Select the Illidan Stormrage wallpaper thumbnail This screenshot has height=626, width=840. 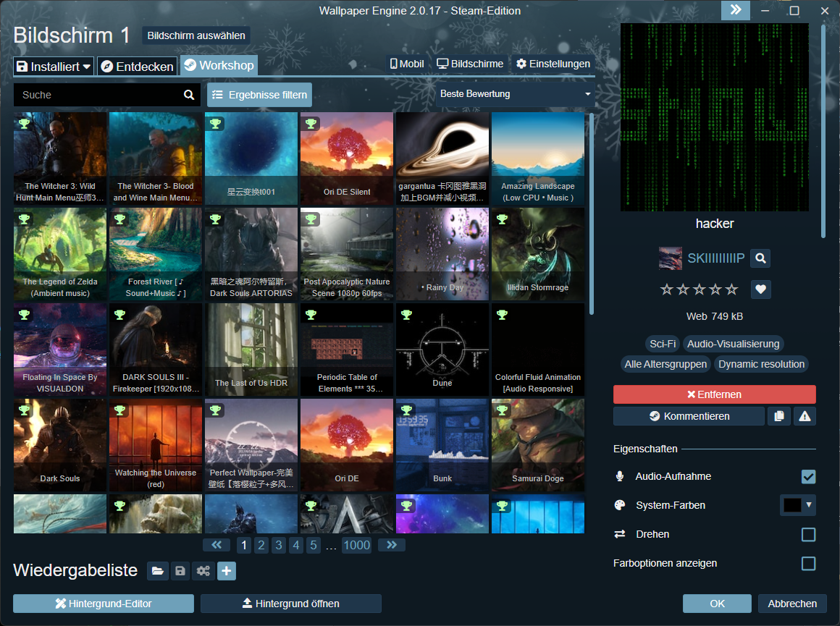(538, 254)
